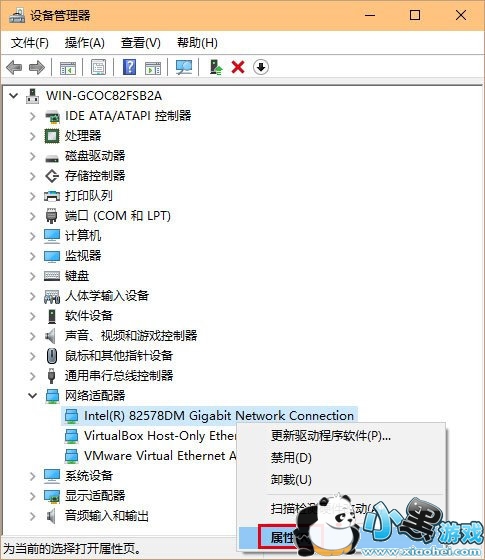This screenshot has height=560, width=485.
Task: Click the scan for hardware changes monitor icon
Action: pyautogui.click(x=184, y=67)
